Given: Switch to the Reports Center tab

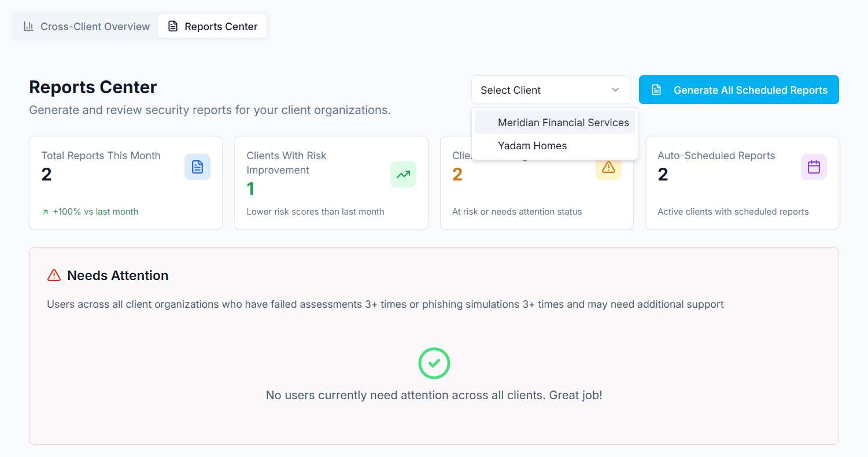Looking at the screenshot, I should click(x=212, y=26).
